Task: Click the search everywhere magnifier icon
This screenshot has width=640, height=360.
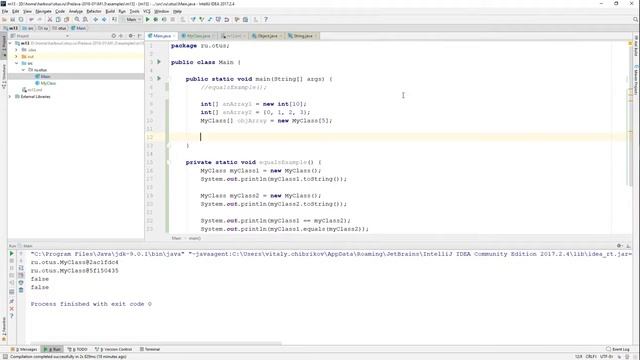Action: click(x=635, y=19)
